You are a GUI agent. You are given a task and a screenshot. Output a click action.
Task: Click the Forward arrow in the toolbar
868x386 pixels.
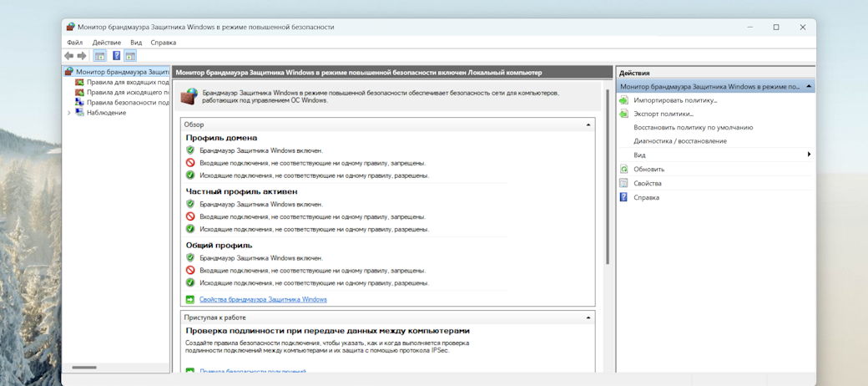pos(82,56)
